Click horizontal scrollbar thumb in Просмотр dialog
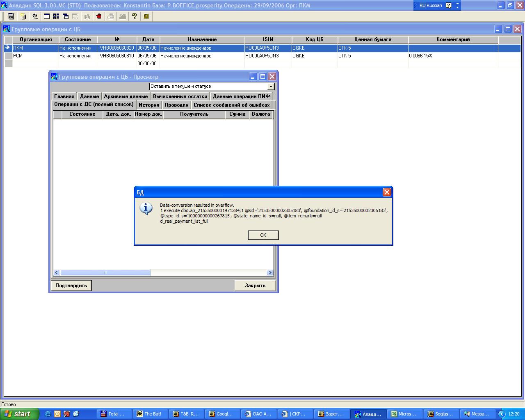This screenshot has width=525, height=420. point(105,273)
